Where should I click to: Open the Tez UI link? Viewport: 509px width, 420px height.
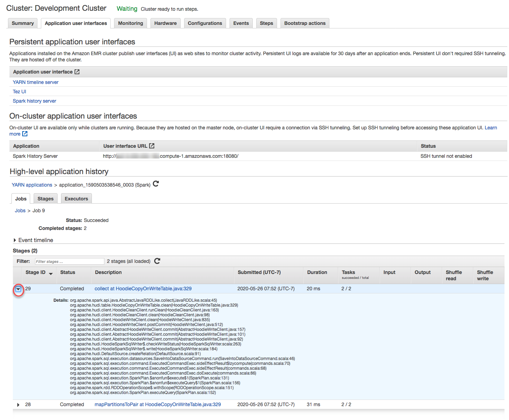pos(19,92)
